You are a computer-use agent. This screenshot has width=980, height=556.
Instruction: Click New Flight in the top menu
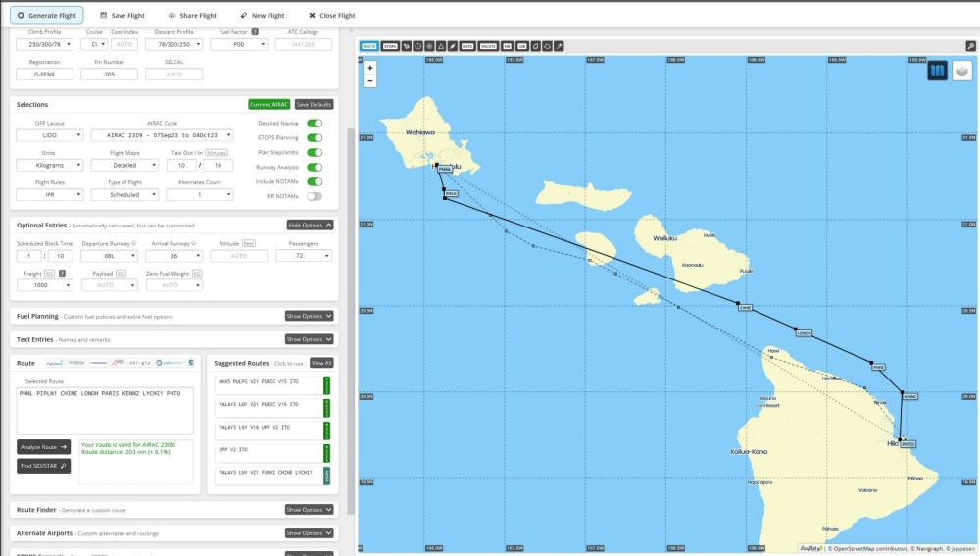pos(263,15)
